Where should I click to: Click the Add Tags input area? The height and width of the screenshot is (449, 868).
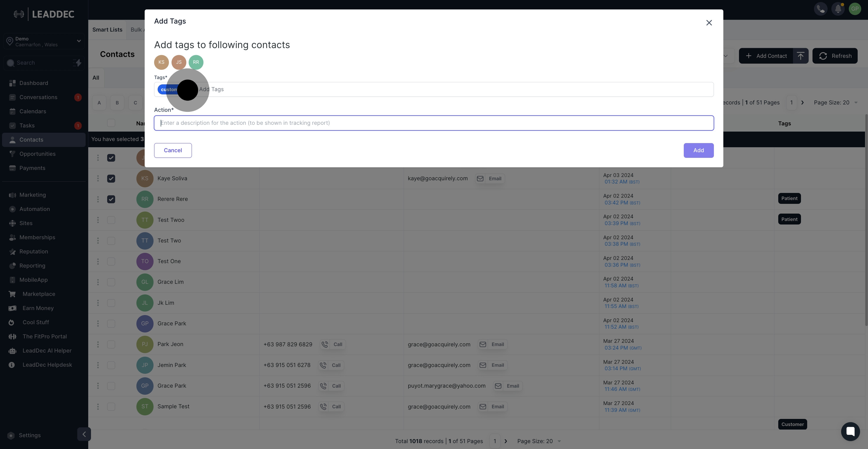[434, 89]
